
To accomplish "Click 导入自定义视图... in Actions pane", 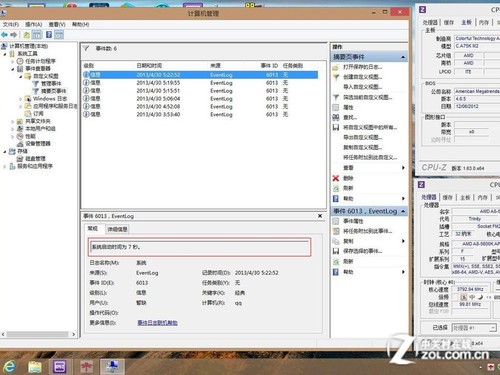I will click(363, 87).
